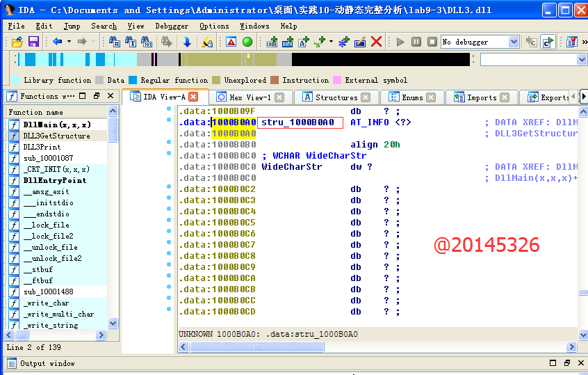Click the Regular function color legend swatch
This screenshot has height=375, width=588.
coord(133,80)
